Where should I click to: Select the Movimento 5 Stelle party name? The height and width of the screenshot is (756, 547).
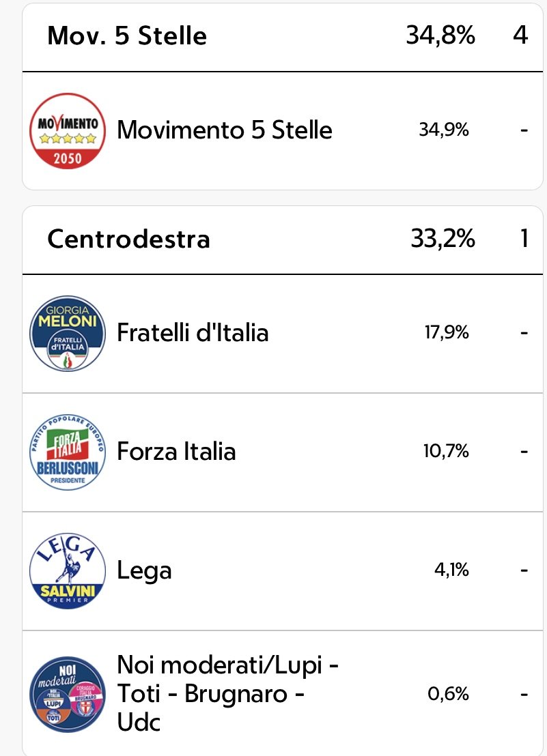pos(225,130)
